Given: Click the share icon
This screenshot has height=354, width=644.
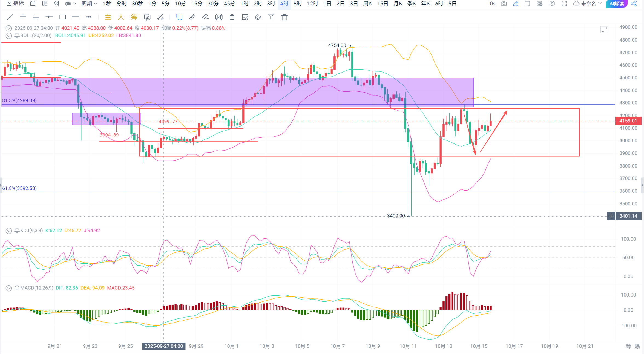Looking at the screenshot, I should pyautogui.click(x=634, y=4).
